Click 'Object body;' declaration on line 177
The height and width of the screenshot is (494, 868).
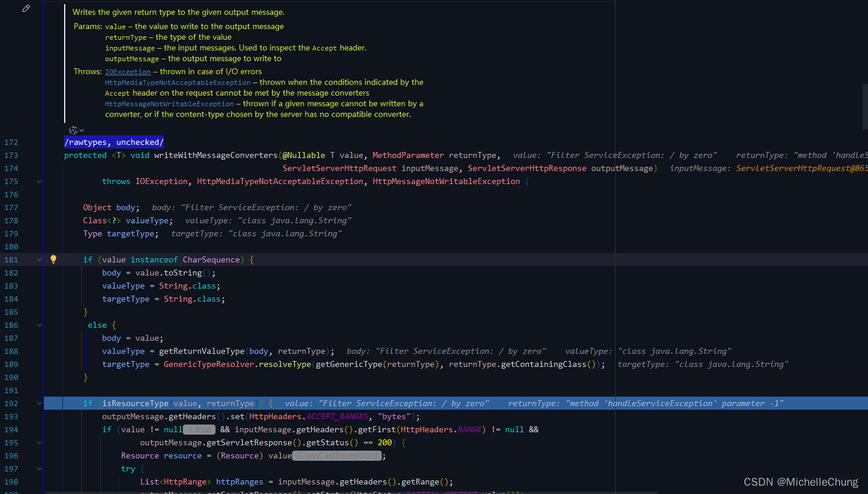[x=112, y=207]
